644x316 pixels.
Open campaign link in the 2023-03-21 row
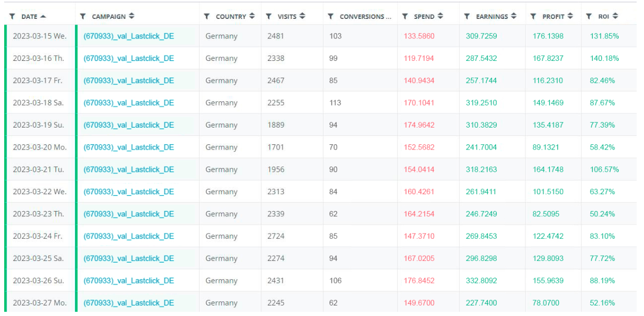(x=129, y=170)
